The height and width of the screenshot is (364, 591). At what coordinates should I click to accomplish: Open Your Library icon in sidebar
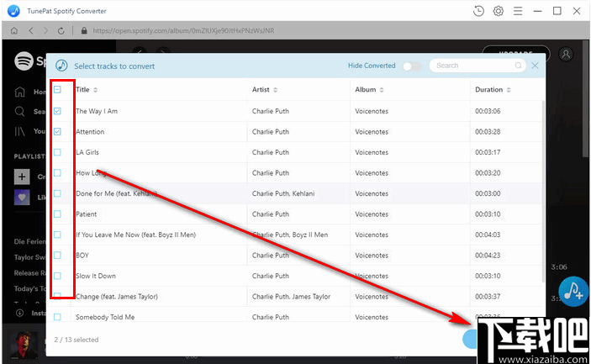[x=19, y=131]
